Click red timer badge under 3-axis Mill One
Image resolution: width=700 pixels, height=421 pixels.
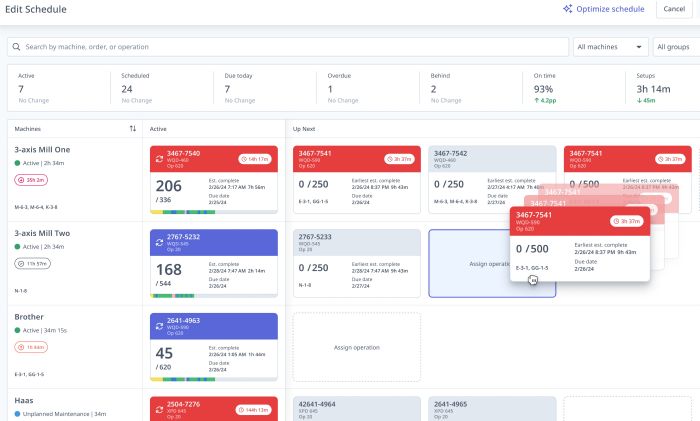(31, 180)
